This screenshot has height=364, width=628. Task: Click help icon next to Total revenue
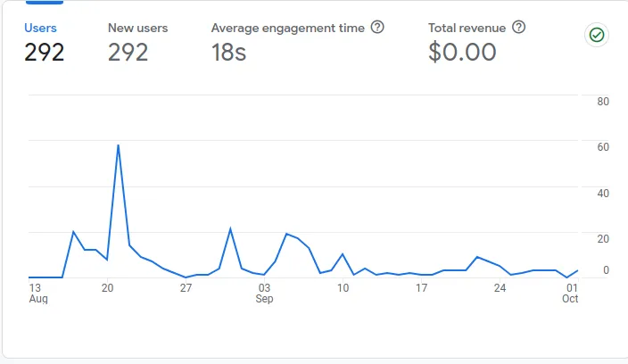(x=518, y=28)
